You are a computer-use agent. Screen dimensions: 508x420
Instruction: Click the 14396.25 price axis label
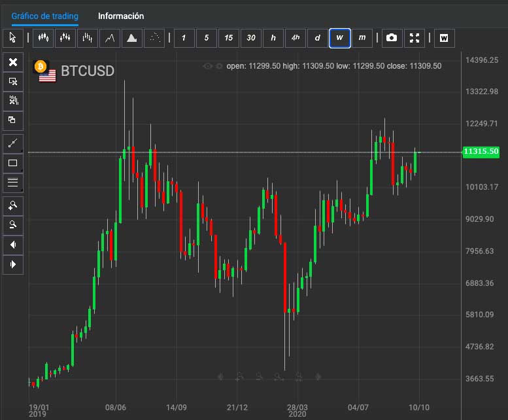tap(482, 60)
